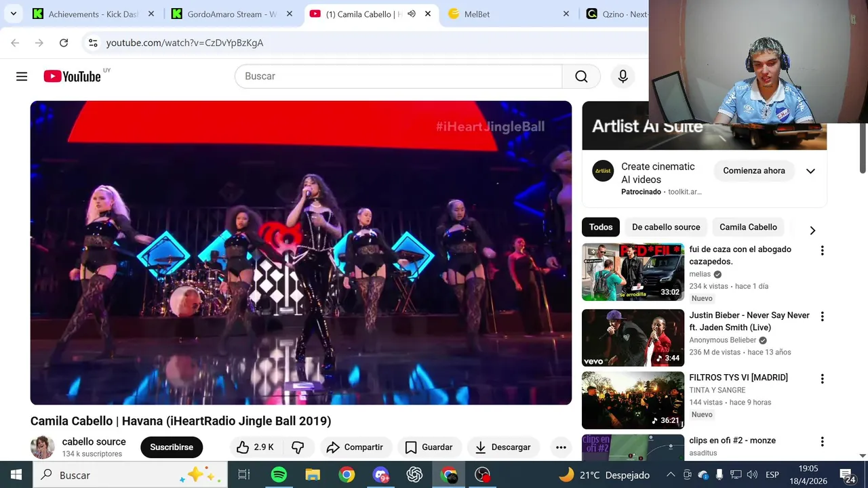Go back in the browser
Image resolution: width=868 pixels, height=488 pixels.
(x=15, y=43)
